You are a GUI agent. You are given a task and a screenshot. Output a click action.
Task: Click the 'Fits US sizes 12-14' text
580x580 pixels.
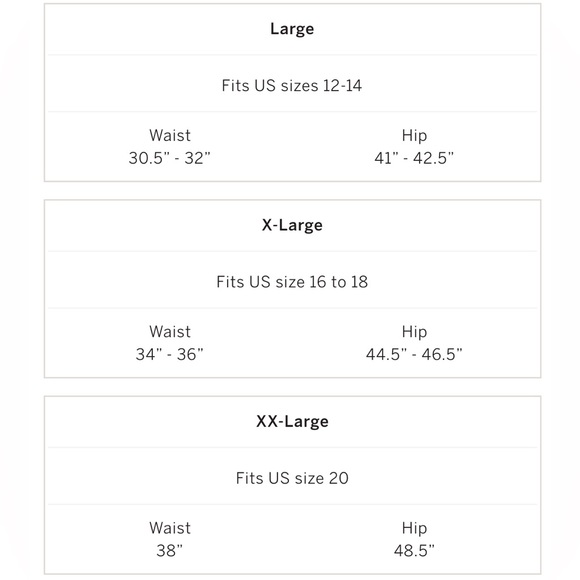[291, 85]
